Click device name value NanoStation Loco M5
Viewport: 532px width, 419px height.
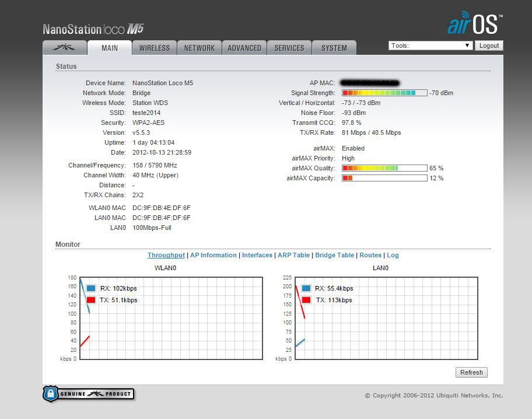163,83
